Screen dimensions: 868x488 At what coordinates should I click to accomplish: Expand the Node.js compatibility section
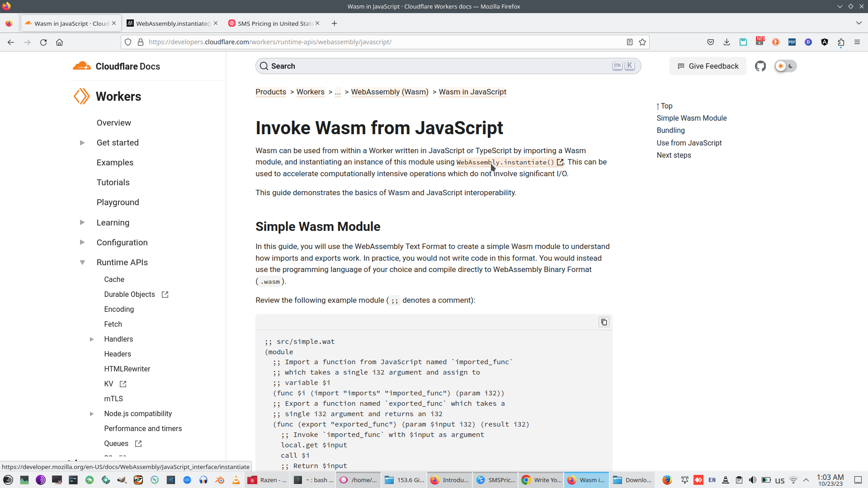(x=92, y=413)
